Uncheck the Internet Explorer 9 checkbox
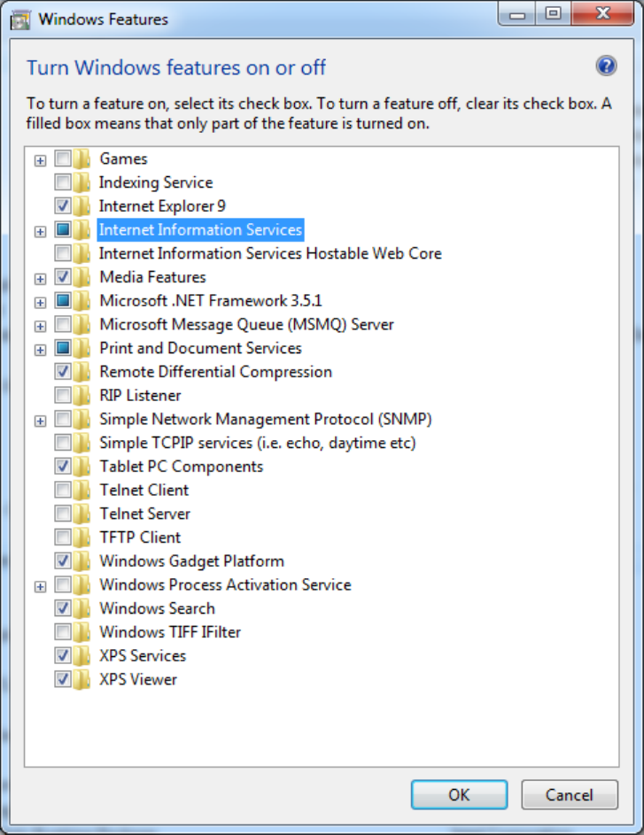The height and width of the screenshot is (835, 644). (63, 206)
